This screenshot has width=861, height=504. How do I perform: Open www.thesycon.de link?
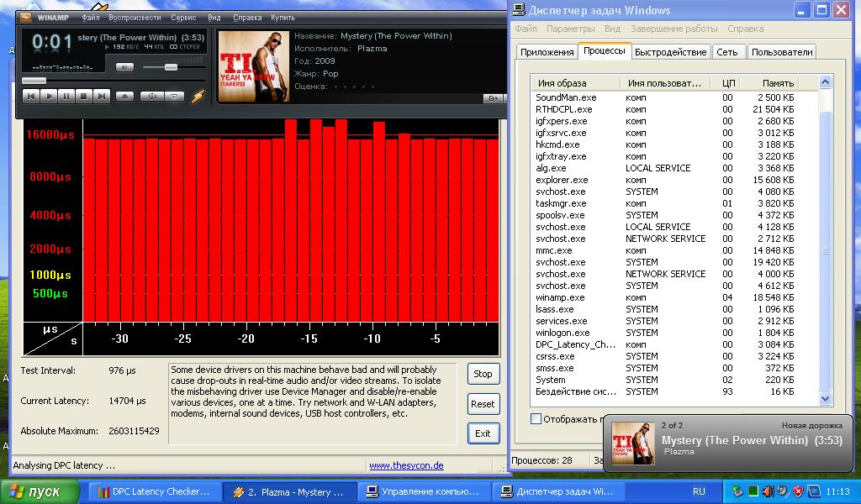(x=406, y=465)
